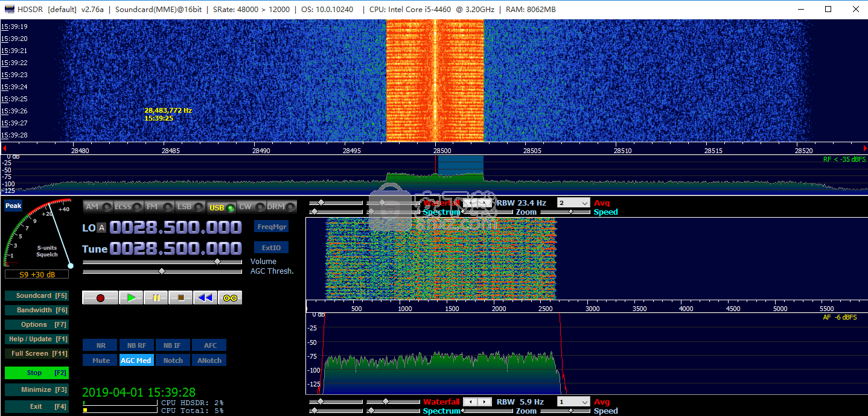Click 28505 on the RF frequency scale
Viewport: 868px width, 416px height.
[532, 151]
